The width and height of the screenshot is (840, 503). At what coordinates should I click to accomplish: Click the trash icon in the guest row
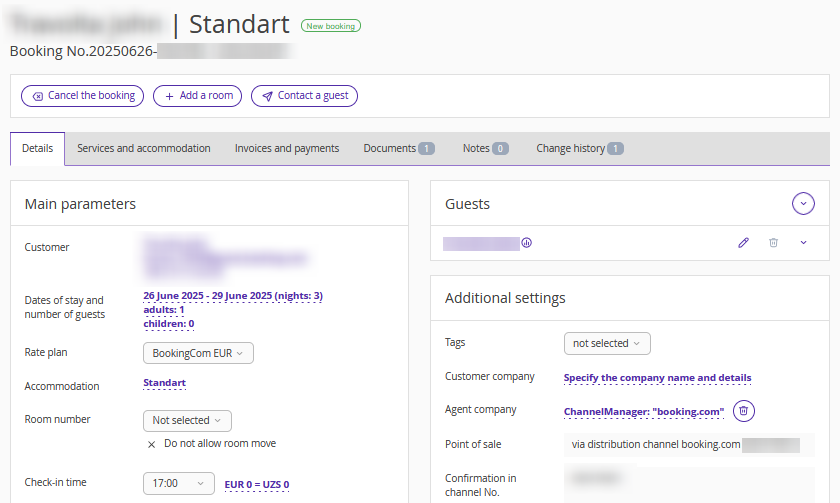point(773,243)
